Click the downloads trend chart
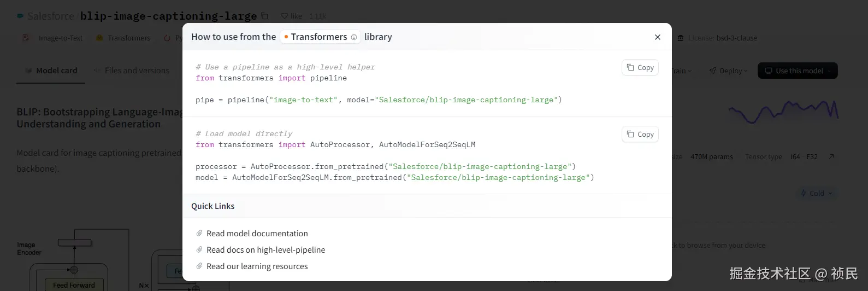Image resolution: width=868 pixels, height=291 pixels. coord(783,111)
